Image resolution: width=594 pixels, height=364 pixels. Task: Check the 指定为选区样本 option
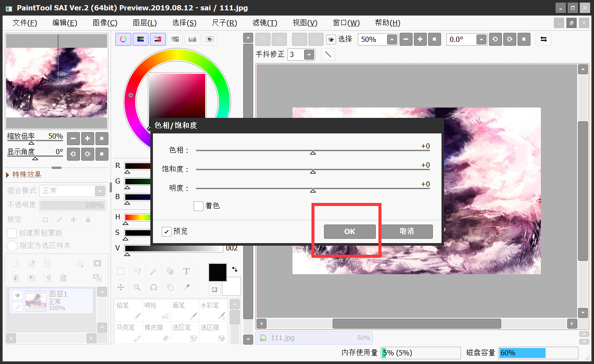(x=12, y=246)
